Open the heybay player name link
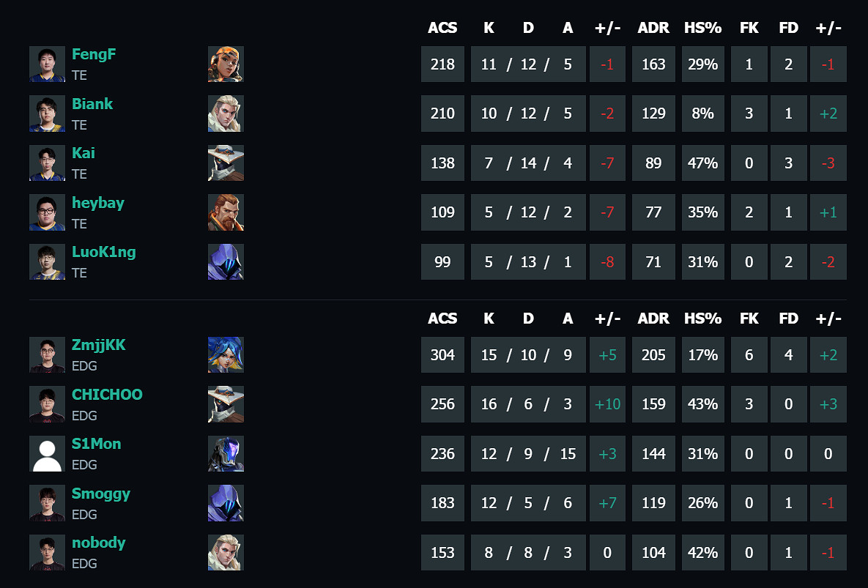The image size is (868, 588). (97, 203)
